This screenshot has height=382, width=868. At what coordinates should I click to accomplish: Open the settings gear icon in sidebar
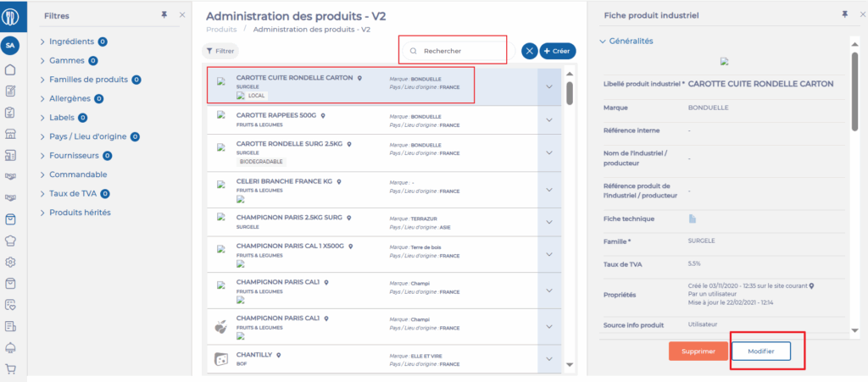pos(11,262)
